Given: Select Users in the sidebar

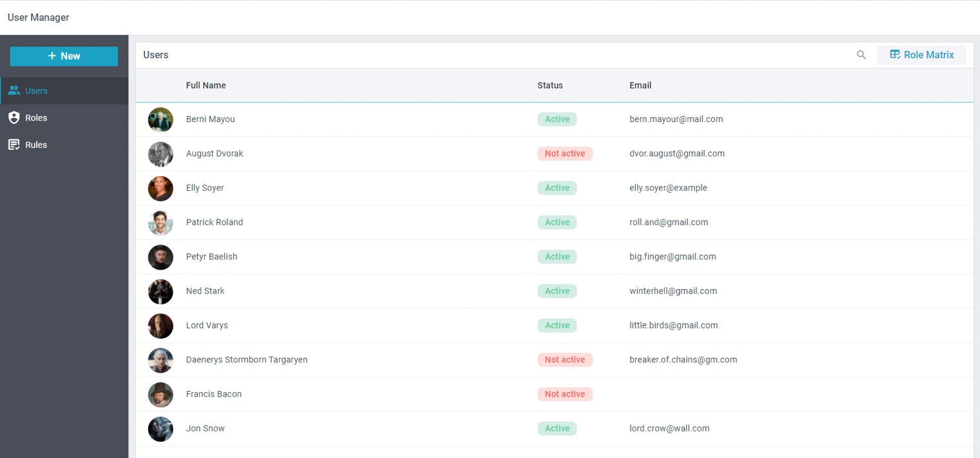Looking at the screenshot, I should (x=36, y=91).
